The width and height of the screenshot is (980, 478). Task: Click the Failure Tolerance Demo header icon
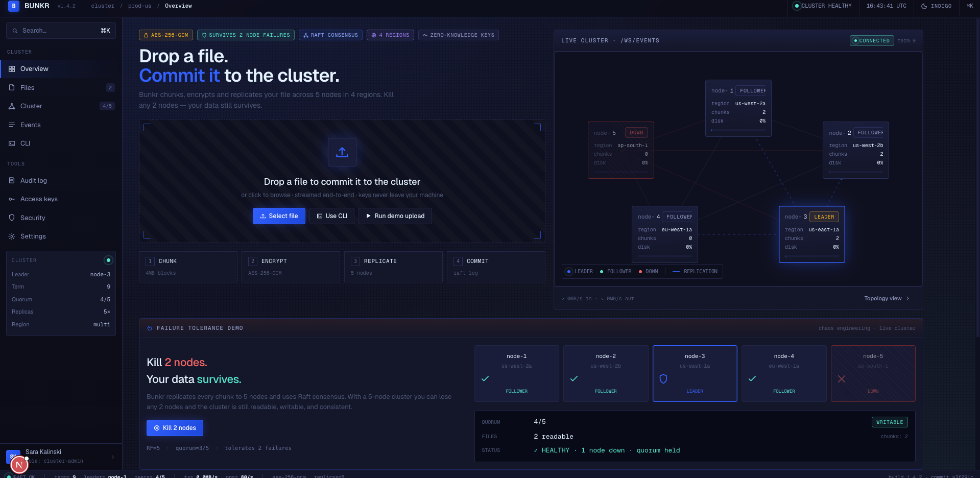150,328
